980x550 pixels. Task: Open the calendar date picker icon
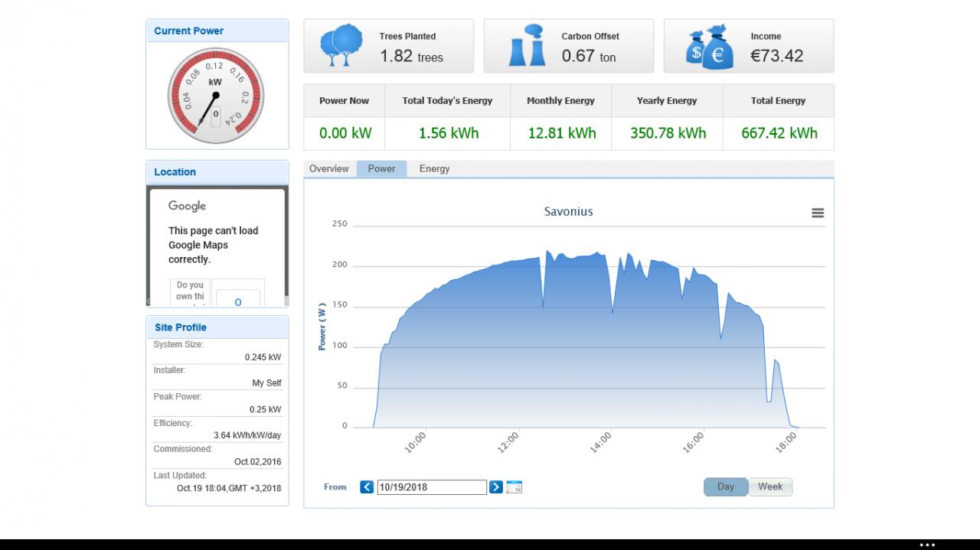[x=514, y=487]
